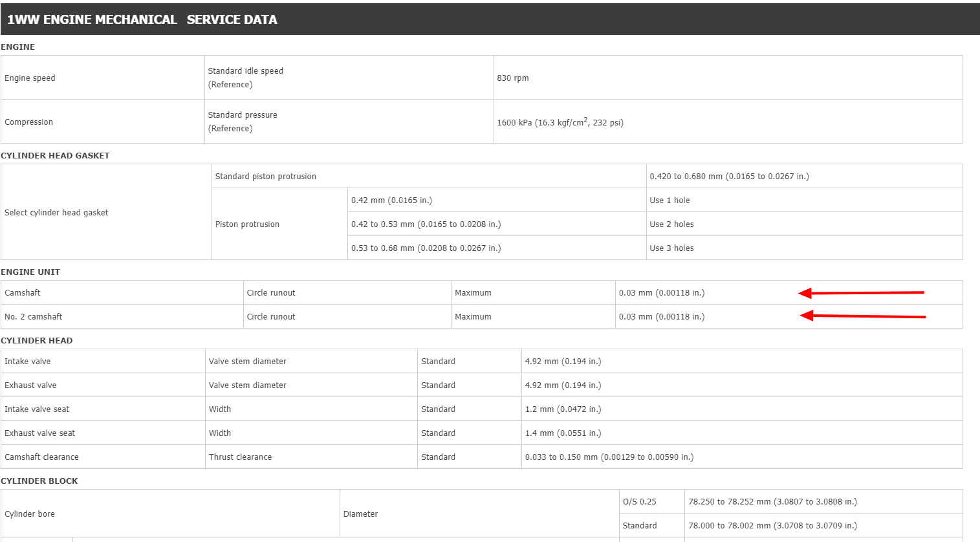The height and width of the screenshot is (542, 980).
Task: Click the No. 2 camshaft row label
Action: pos(34,317)
